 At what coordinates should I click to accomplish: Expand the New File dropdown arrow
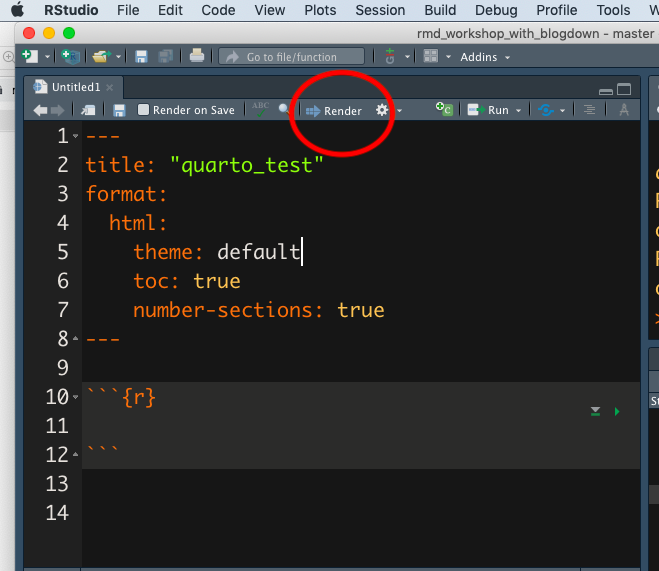[47, 57]
